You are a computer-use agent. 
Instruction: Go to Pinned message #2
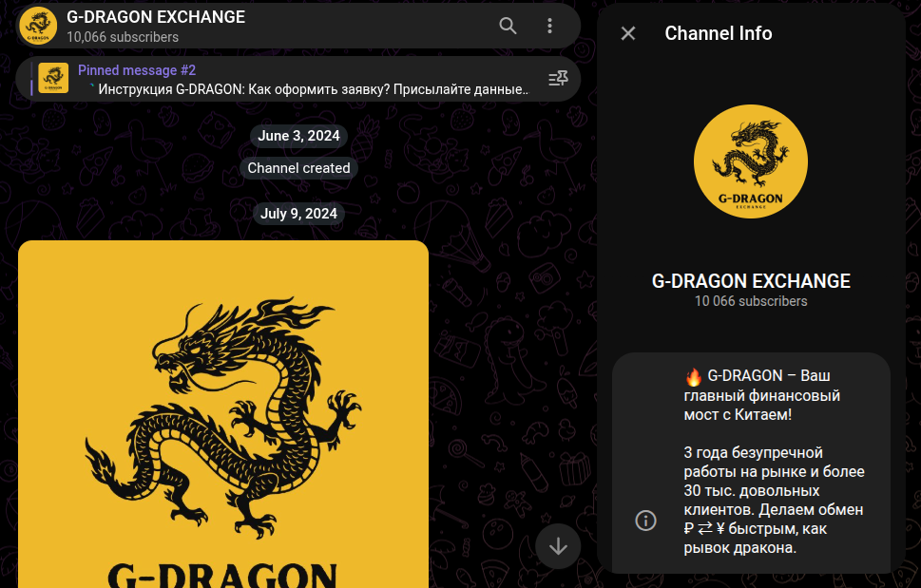pyautogui.click(x=137, y=70)
